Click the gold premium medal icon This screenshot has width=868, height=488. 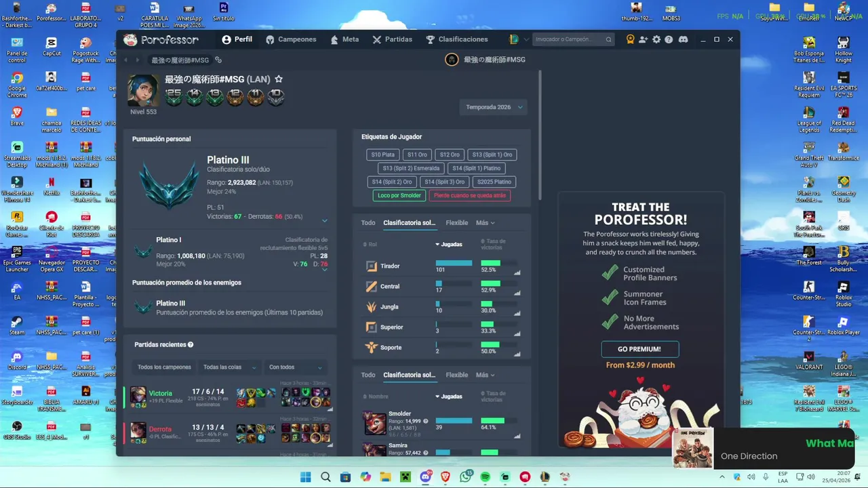coord(630,39)
